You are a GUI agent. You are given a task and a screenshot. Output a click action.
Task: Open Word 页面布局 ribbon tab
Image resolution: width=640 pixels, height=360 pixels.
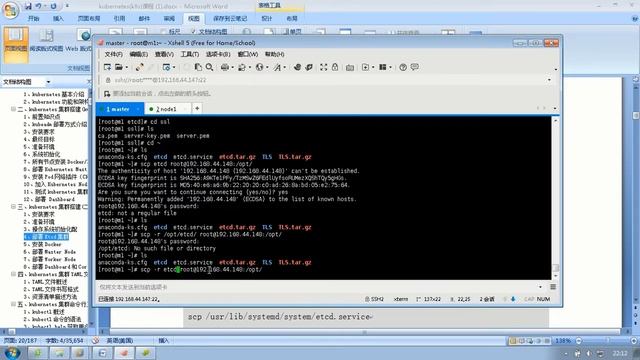click(89, 18)
